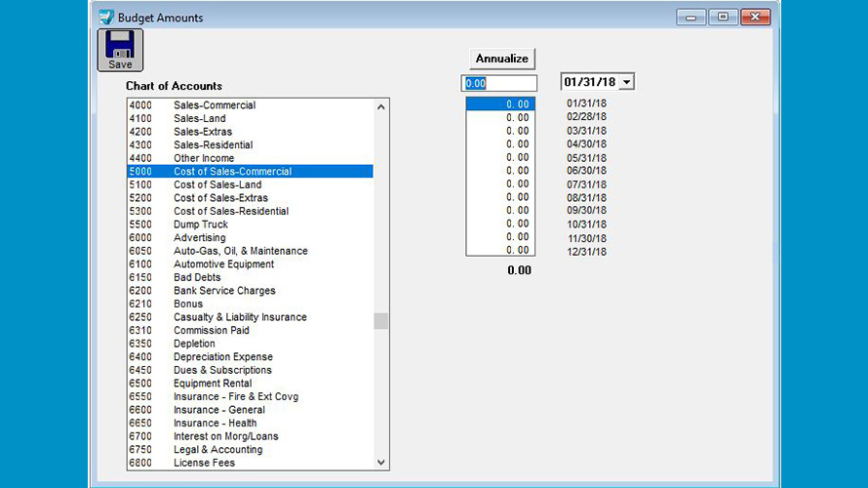The image size is (868, 488).
Task: Click the amount cell for 06/30/18
Action: click(x=500, y=171)
